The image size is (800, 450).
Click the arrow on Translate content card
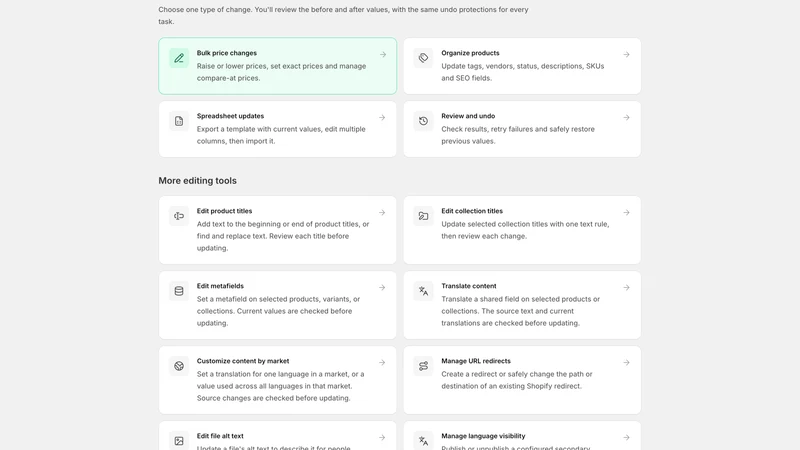point(626,288)
